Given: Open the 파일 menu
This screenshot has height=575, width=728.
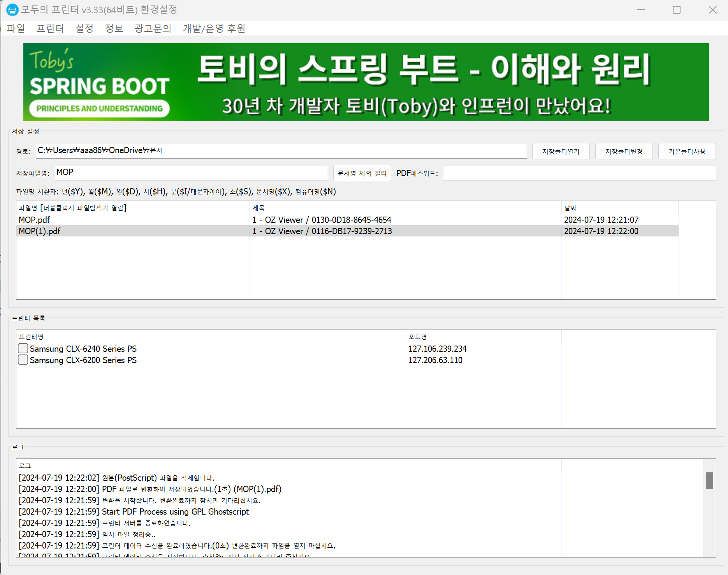Looking at the screenshot, I should point(16,28).
